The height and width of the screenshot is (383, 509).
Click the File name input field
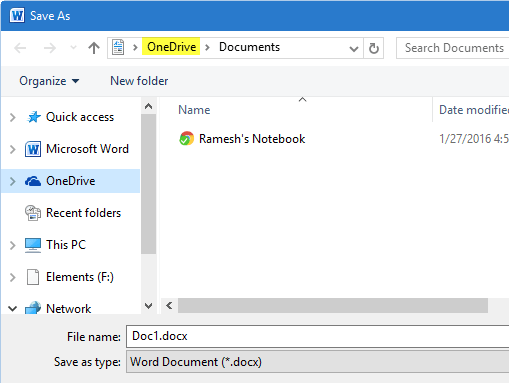coord(317,336)
